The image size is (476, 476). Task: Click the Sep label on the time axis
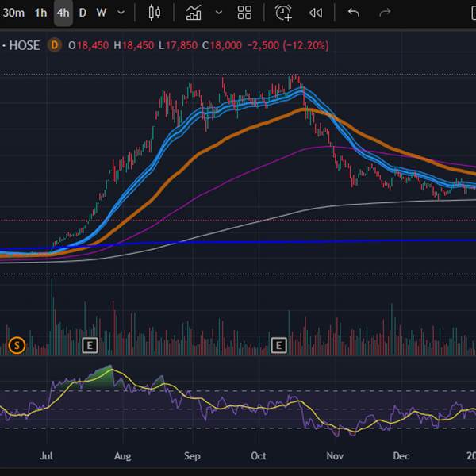[x=191, y=456]
